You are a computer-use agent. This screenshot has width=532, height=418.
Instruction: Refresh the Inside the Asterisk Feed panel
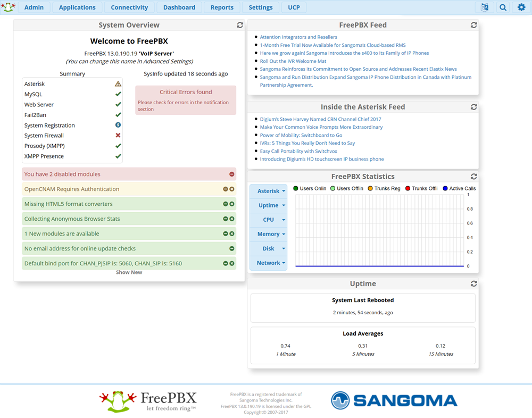pos(473,107)
